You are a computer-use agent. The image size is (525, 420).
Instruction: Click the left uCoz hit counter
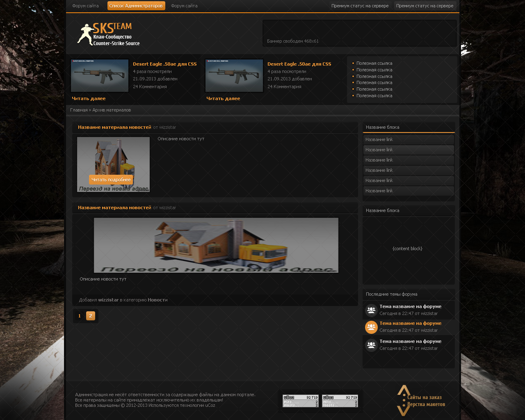[x=301, y=401]
